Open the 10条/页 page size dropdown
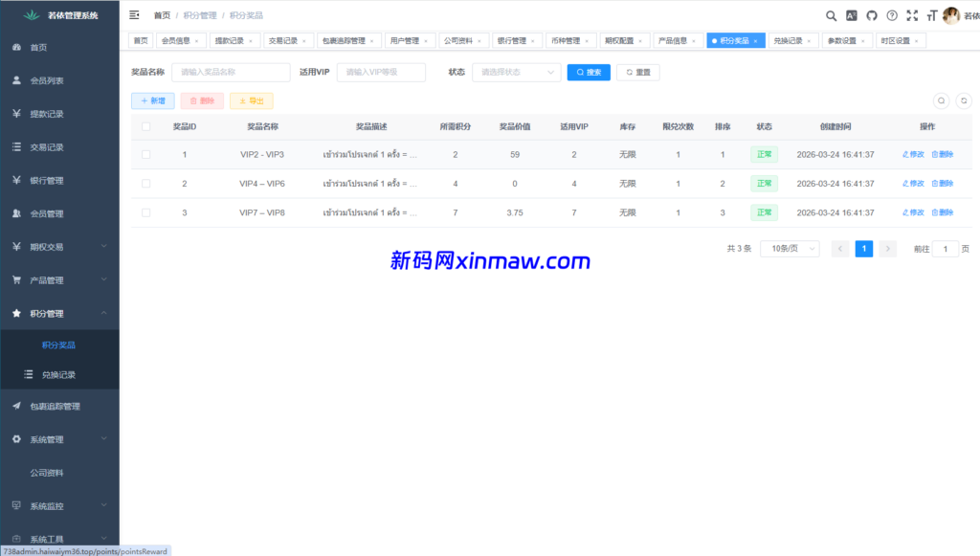Viewport: 980px width, 556px height. (790, 249)
